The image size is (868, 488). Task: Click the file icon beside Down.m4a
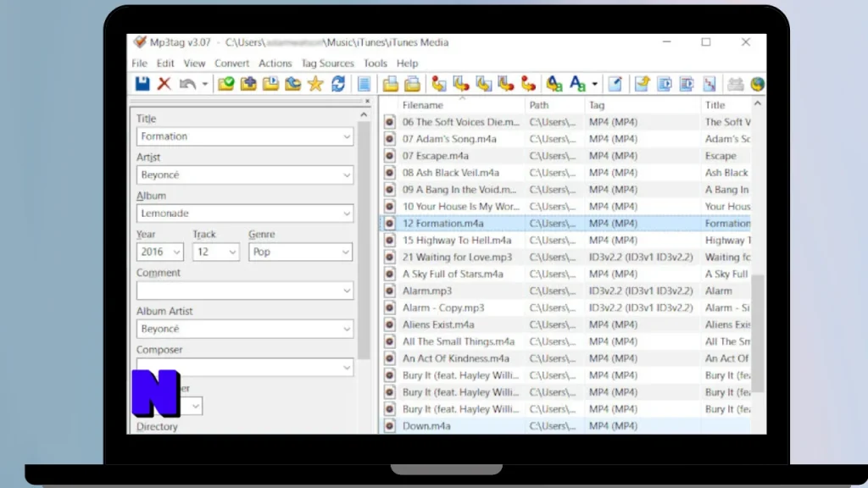(390, 426)
